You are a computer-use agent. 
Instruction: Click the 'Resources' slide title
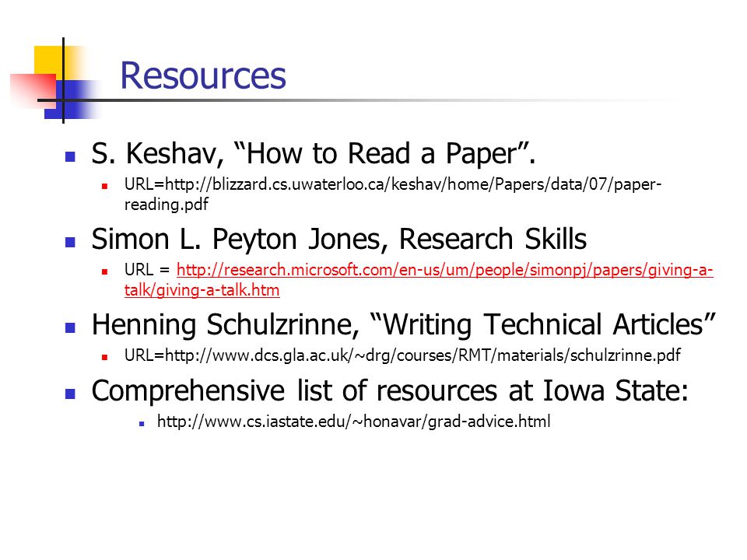point(203,75)
